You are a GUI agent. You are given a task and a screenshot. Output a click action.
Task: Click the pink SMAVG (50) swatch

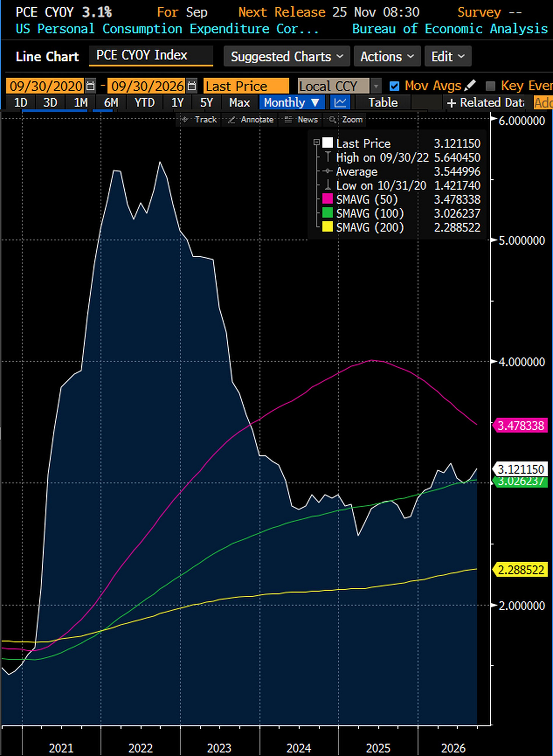click(327, 199)
